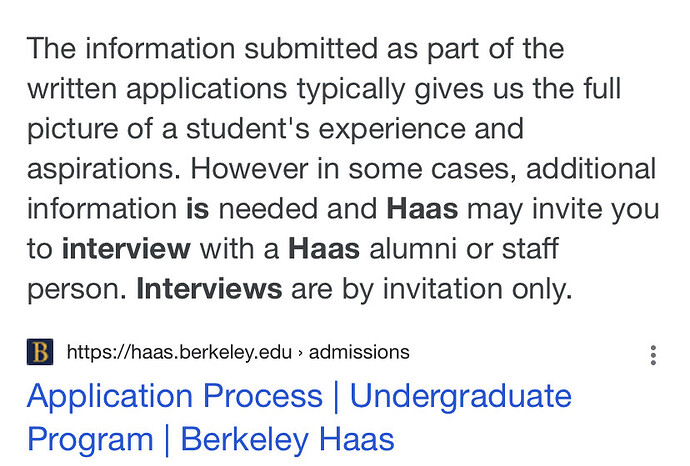Click the word "Undergraduate" in title link
Screen dimensions: 690x466
(x=461, y=396)
